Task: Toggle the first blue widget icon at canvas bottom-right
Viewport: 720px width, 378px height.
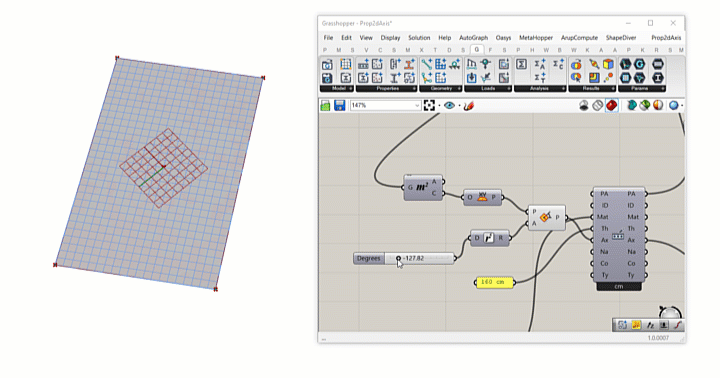Action: click(x=622, y=325)
